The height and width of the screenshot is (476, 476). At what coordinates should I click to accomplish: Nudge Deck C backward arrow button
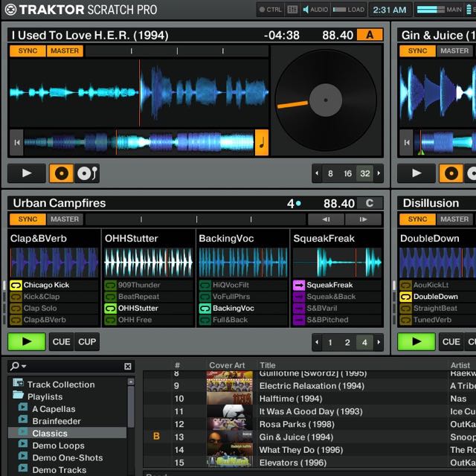[x=326, y=219]
